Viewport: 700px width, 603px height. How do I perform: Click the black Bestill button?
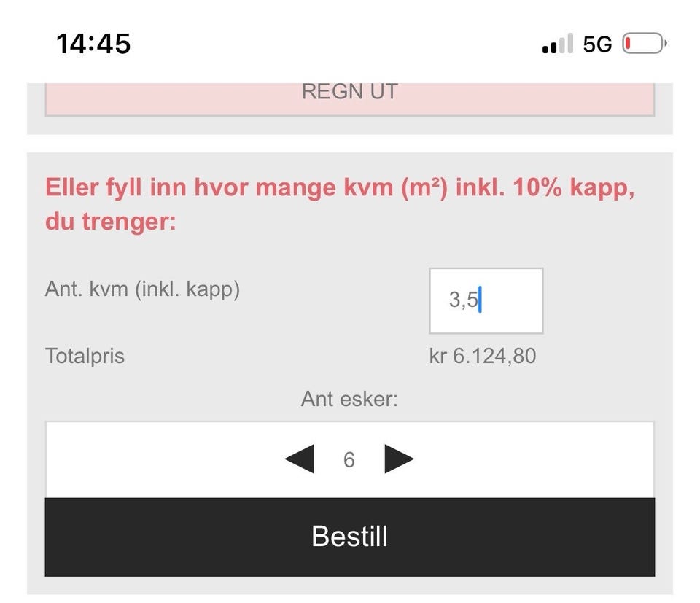point(350,537)
